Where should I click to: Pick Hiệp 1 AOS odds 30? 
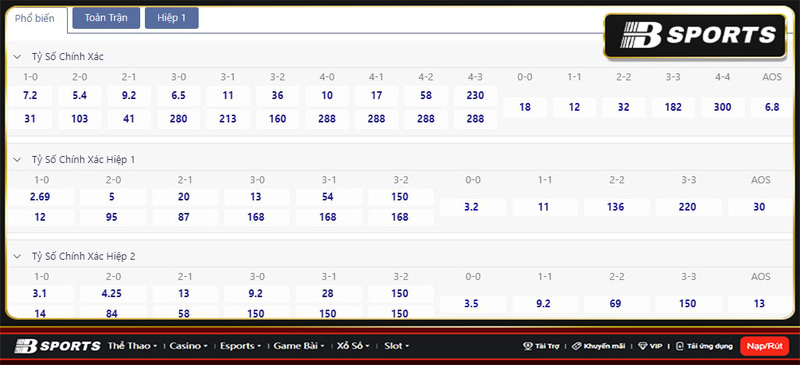pos(760,207)
